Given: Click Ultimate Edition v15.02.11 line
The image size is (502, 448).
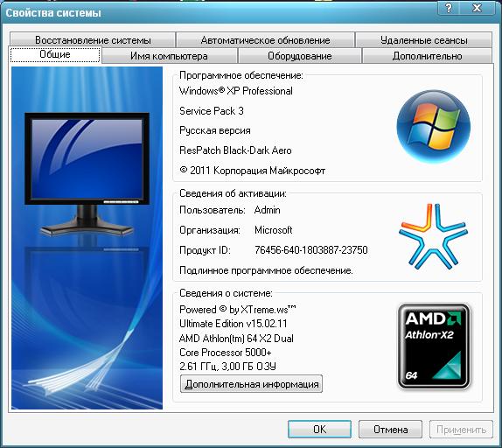Looking at the screenshot, I should tap(233, 324).
